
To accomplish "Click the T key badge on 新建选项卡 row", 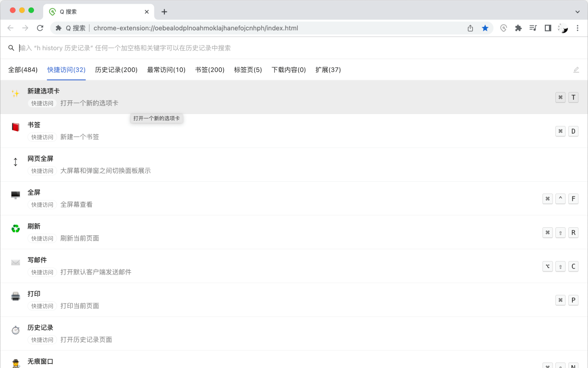I will point(573,98).
